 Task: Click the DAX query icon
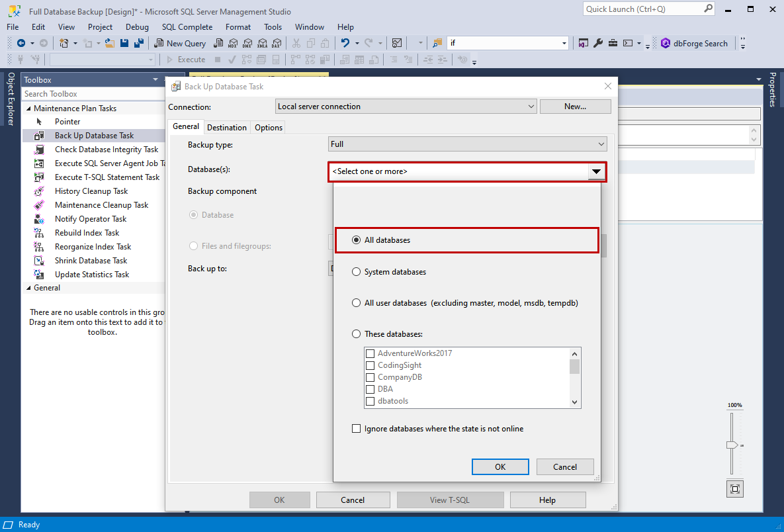click(x=277, y=44)
